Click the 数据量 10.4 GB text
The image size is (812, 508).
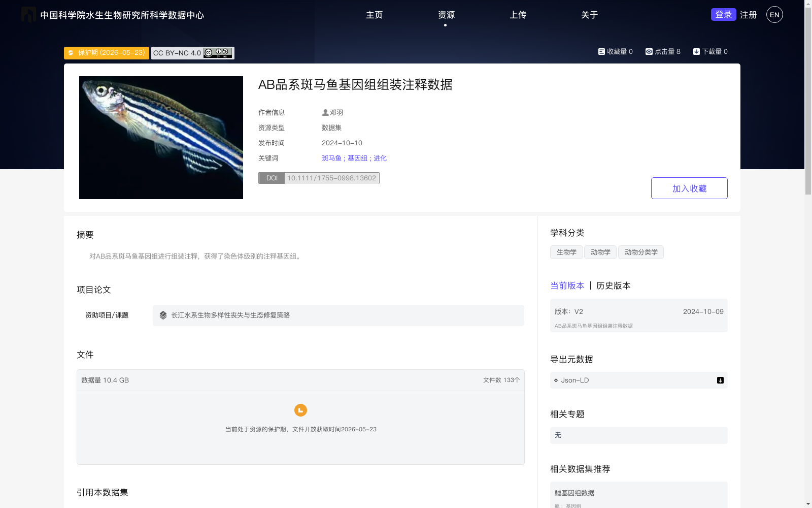pos(105,380)
